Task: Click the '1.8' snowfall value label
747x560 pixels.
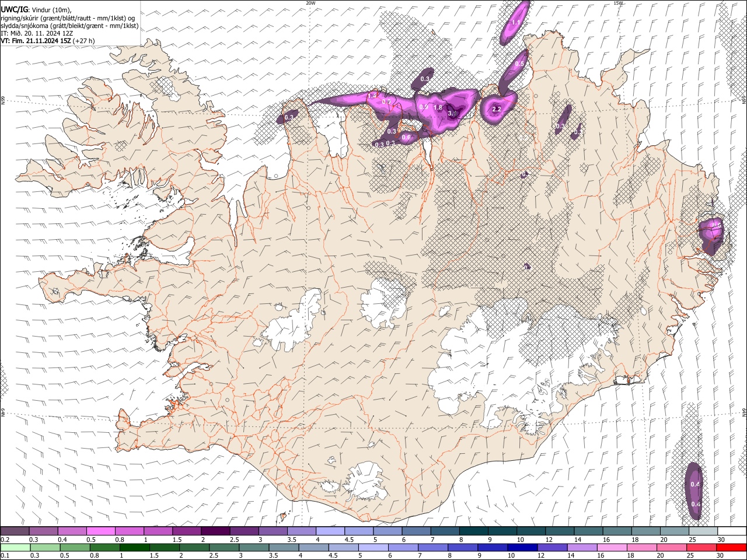Action: click(438, 108)
